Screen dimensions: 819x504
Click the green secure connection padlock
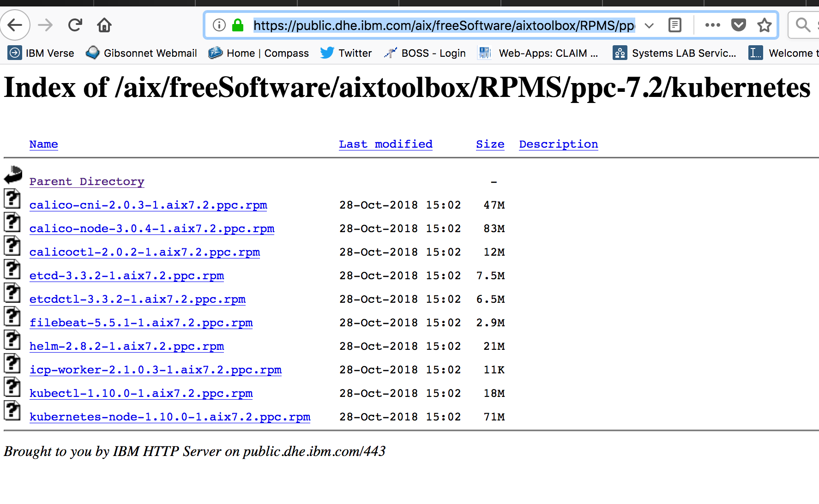click(238, 25)
